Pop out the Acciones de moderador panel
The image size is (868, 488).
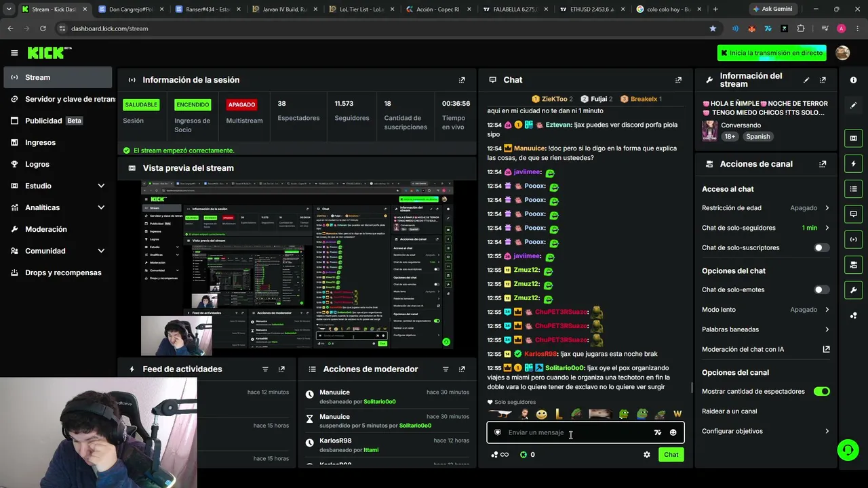coord(462,369)
